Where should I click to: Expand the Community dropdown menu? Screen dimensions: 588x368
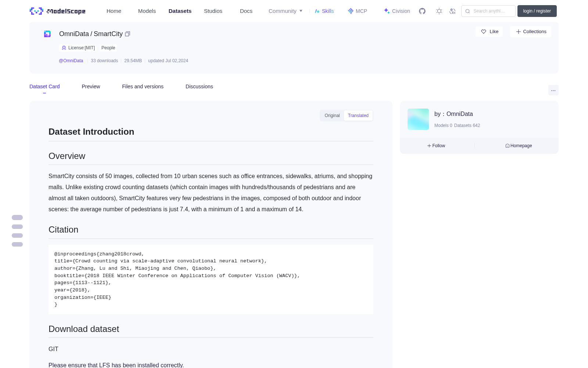tap(286, 11)
